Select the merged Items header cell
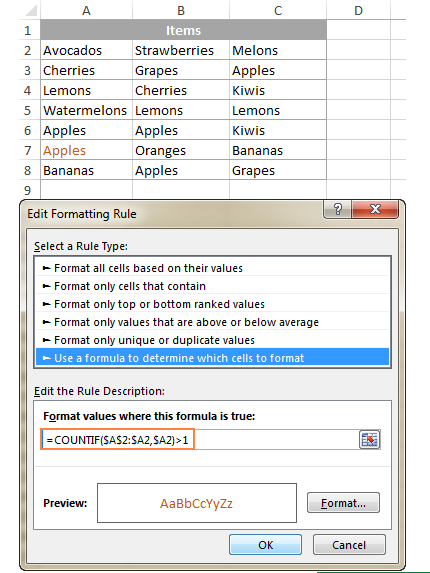Viewport: 430px width, 573px height. (x=183, y=30)
